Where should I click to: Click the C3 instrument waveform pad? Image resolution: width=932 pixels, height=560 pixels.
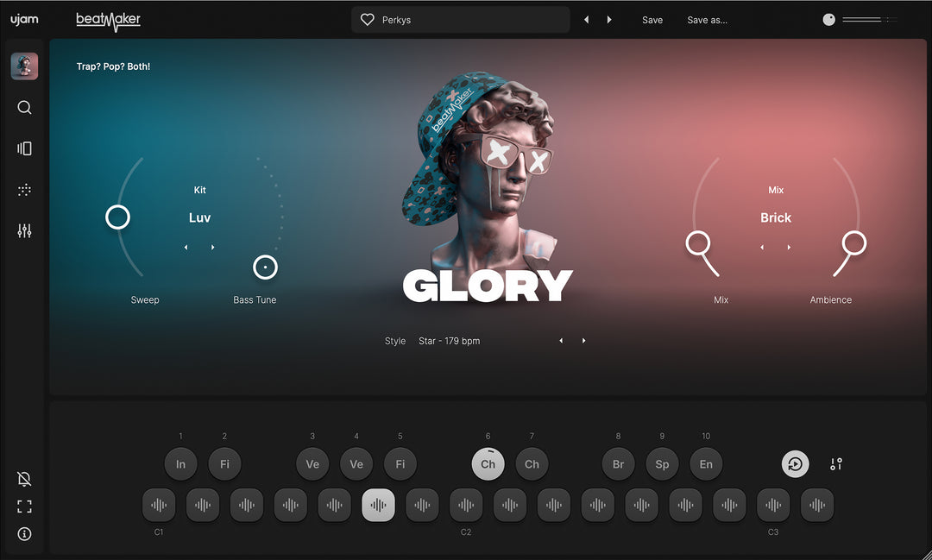[773, 506]
